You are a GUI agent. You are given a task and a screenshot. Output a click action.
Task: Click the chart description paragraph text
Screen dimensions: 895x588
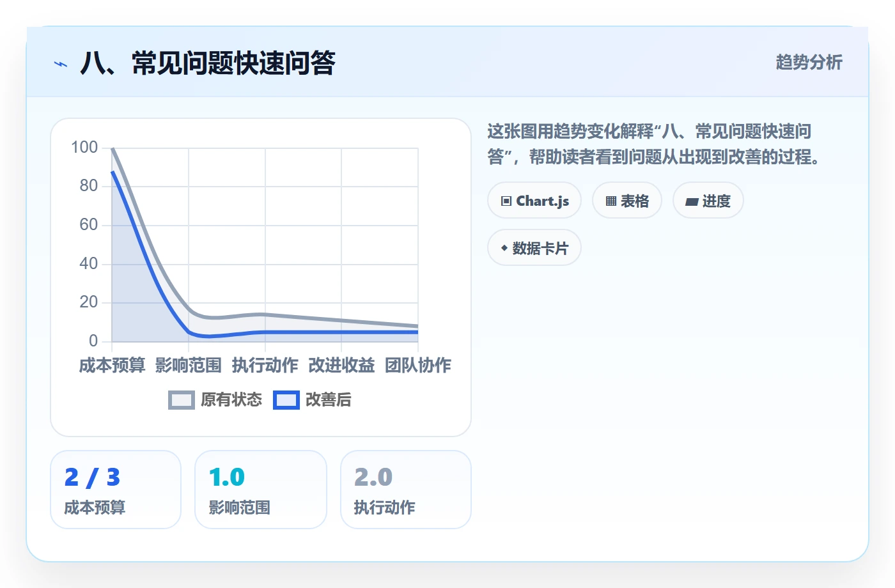pyautogui.click(x=654, y=144)
